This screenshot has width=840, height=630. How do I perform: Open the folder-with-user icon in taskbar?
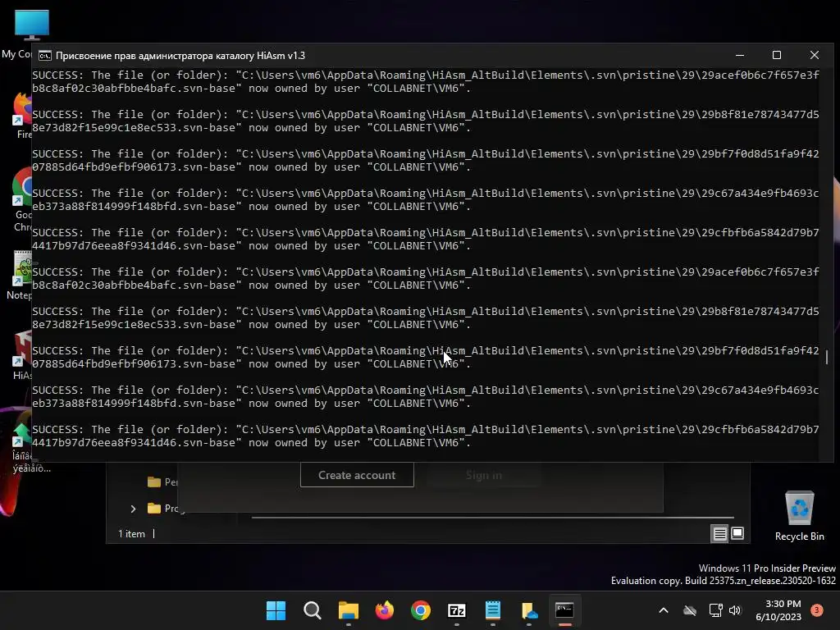(x=529, y=610)
